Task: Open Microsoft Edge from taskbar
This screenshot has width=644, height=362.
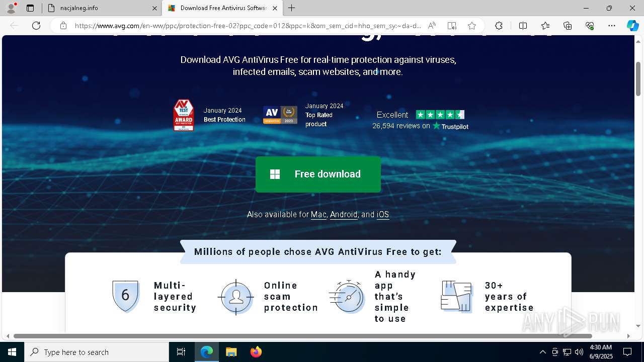Action: click(x=207, y=352)
